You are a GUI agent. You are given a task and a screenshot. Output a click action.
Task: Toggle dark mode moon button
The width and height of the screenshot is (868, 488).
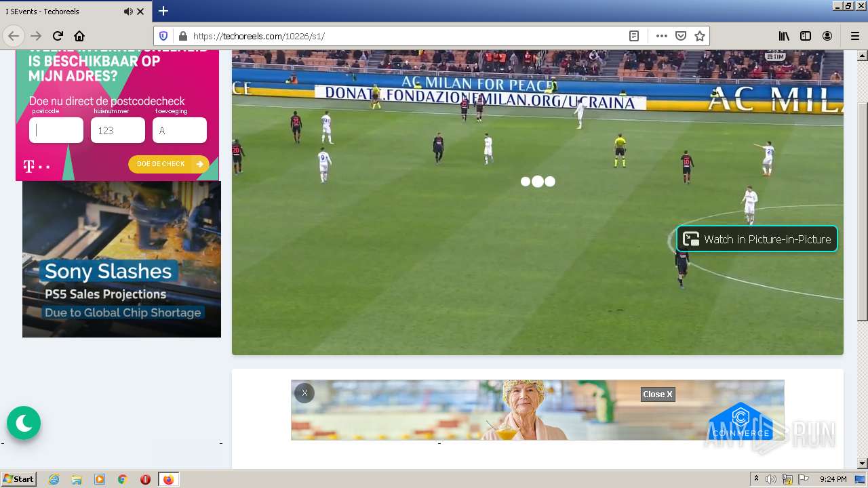coord(24,423)
